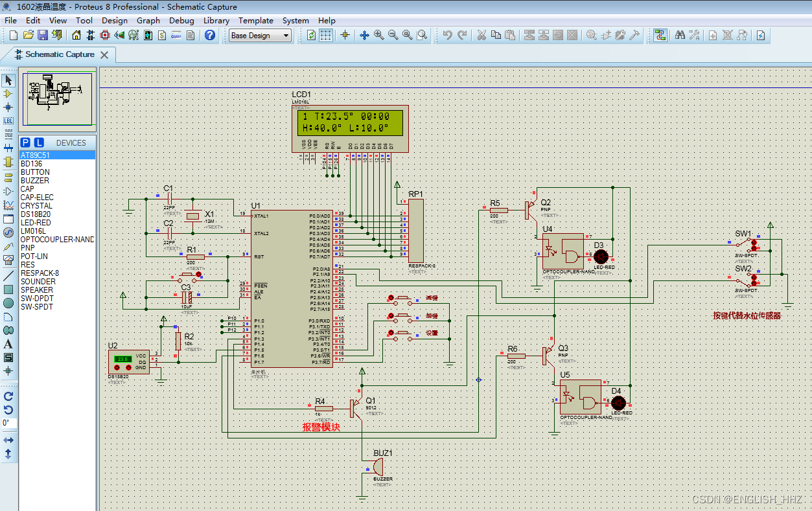Select the Component mode tool
The height and width of the screenshot is (511, 812).
point(8,94)
